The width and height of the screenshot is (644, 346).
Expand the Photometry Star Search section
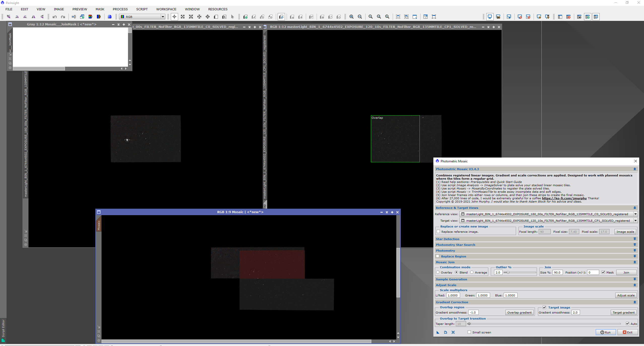click(635, 245)
